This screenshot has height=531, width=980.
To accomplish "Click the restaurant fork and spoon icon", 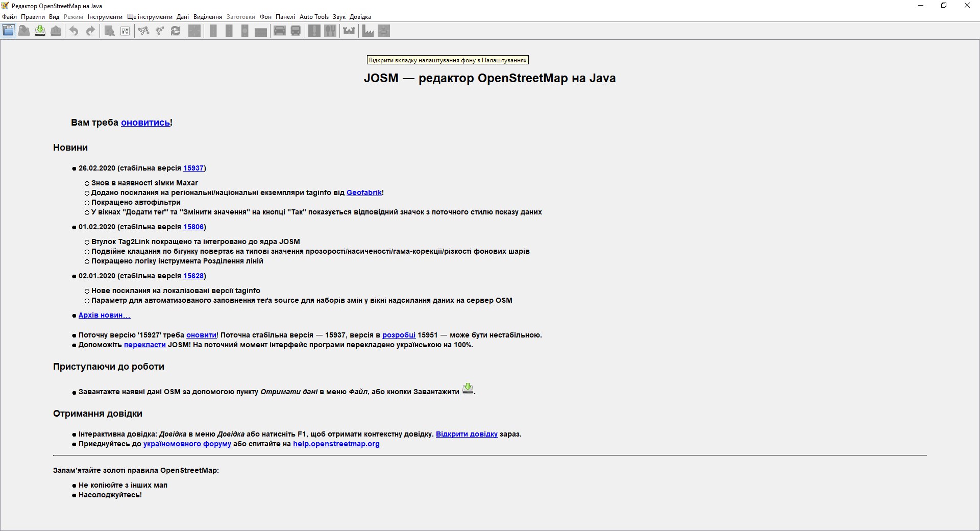I will click(330, 31).
